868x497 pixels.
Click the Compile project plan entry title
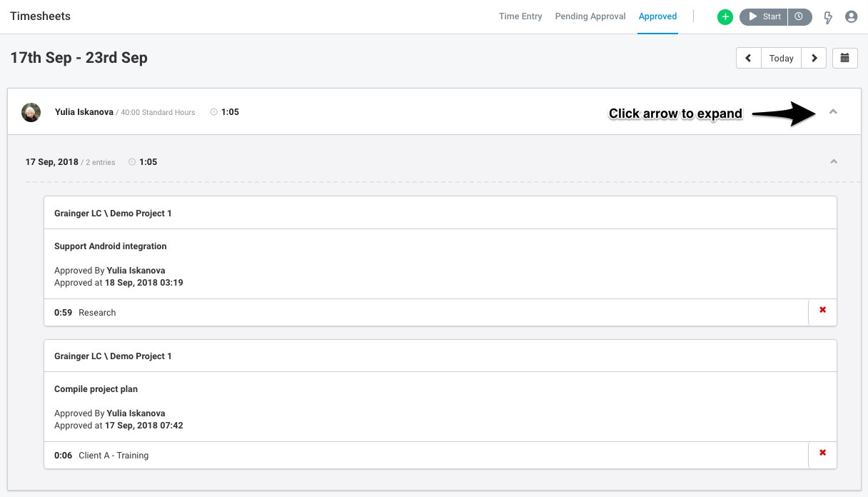(96, 389)
